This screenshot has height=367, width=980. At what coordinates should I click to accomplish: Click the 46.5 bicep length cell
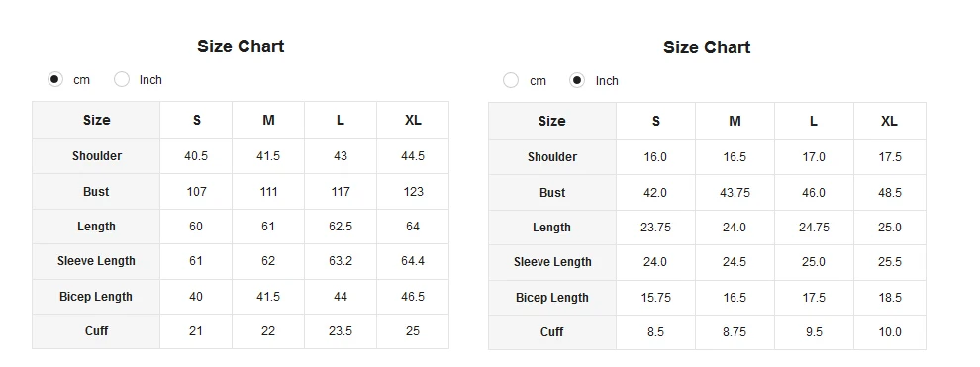[413, 297]
